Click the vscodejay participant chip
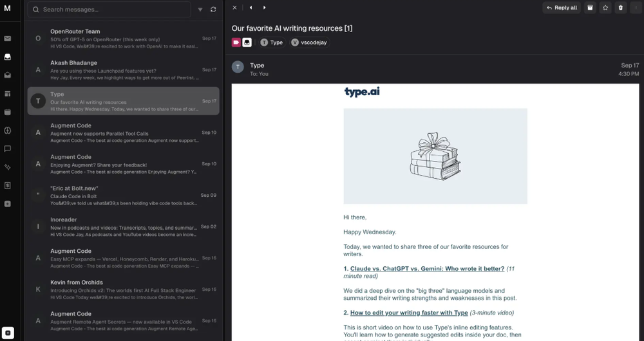 pos(309,42)
